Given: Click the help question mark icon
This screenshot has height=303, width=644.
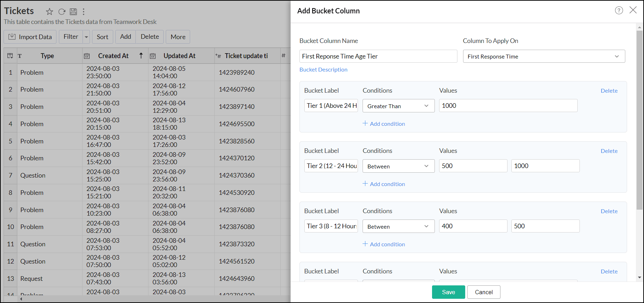Looking at the screenshot, I should pos(619,10).
